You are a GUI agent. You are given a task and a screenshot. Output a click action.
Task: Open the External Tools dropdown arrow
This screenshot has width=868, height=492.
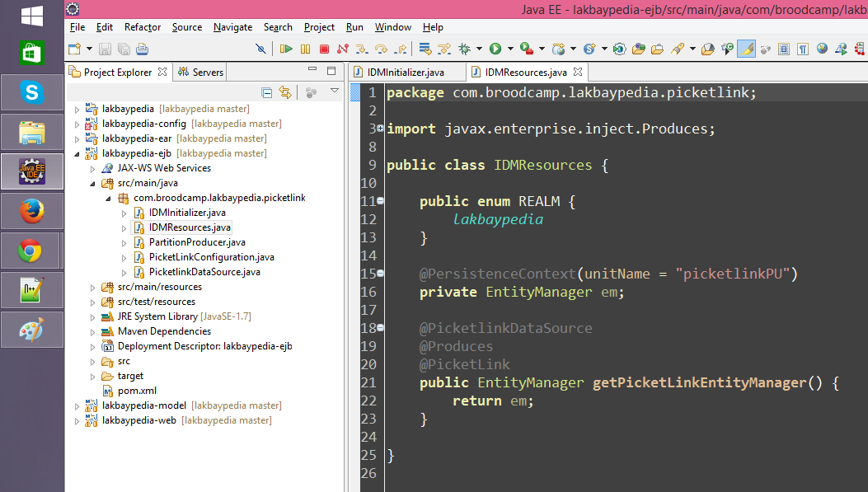click(x=542, y=49)
